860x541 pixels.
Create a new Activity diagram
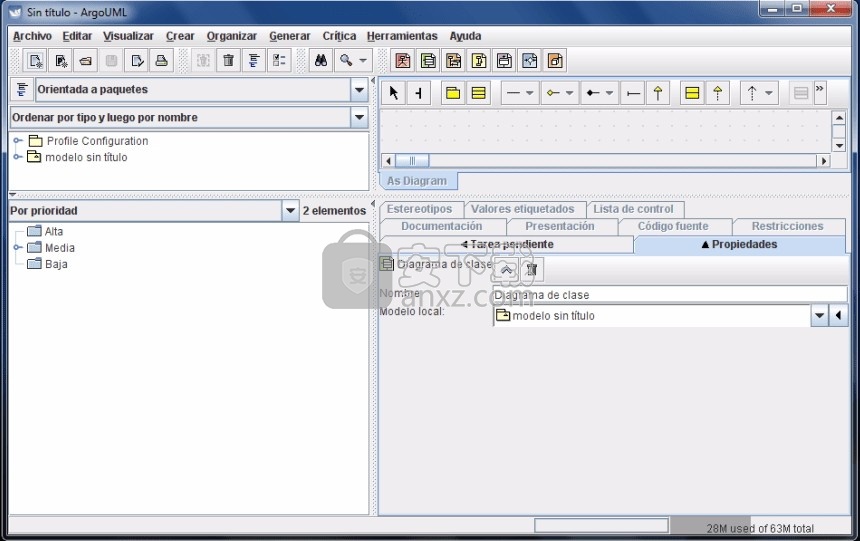(529, 60)
